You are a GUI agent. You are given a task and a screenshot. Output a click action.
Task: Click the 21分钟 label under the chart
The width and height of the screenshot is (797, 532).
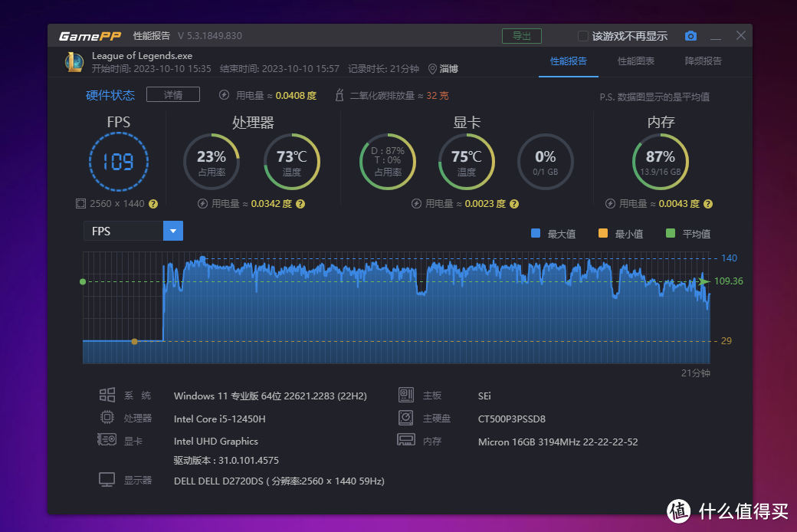click(695, 373)
